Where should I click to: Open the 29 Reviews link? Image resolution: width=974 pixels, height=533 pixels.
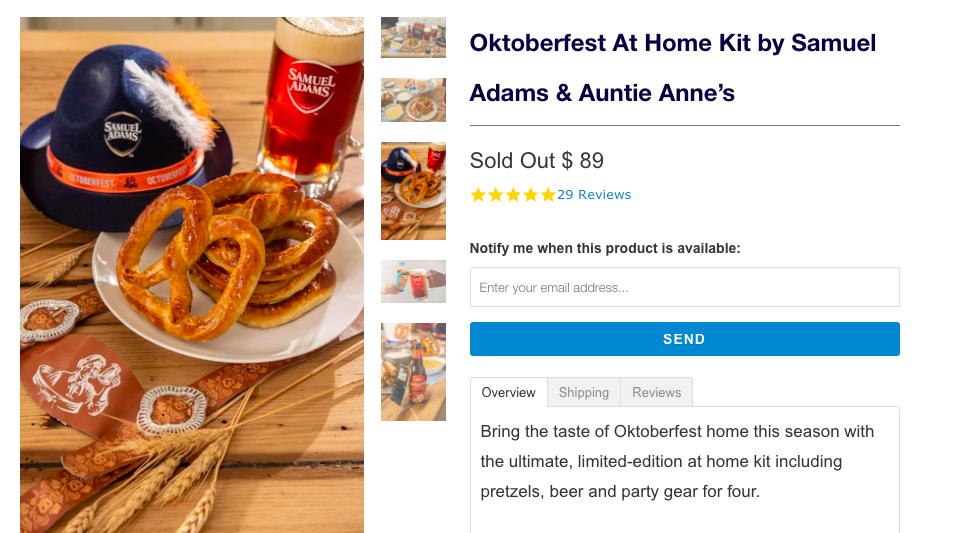594,195
